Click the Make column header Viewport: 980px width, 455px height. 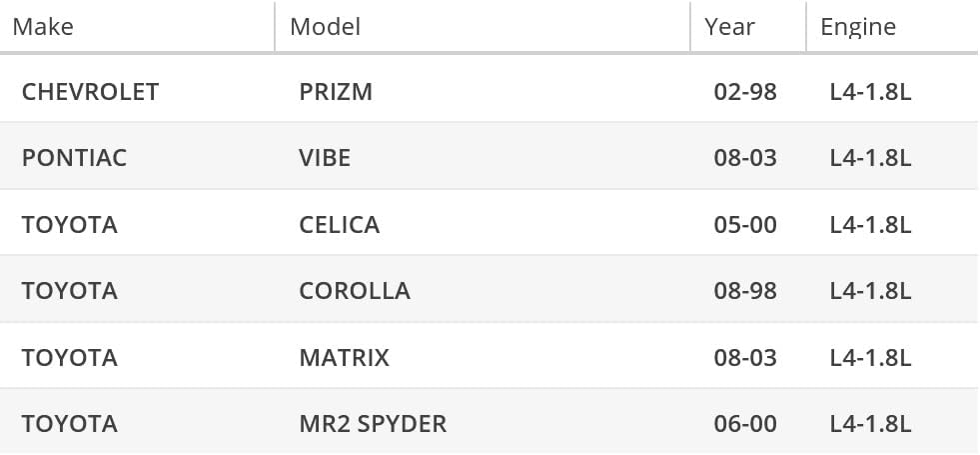pyautogui.click(x=43, y=27)
